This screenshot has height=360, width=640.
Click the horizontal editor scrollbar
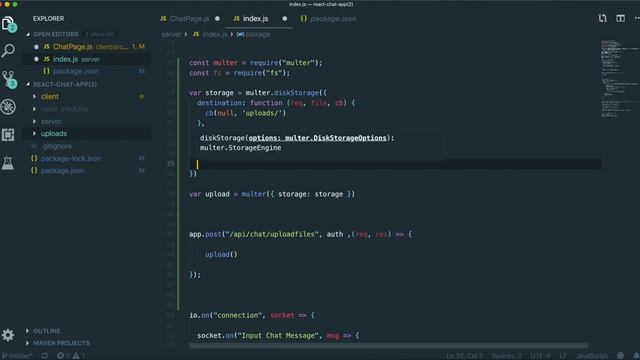388,346
